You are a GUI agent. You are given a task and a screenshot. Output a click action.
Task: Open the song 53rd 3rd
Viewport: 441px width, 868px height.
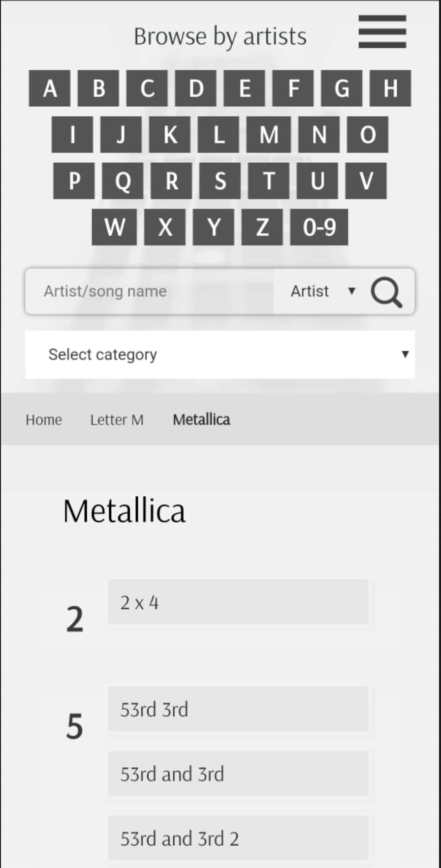238,709
